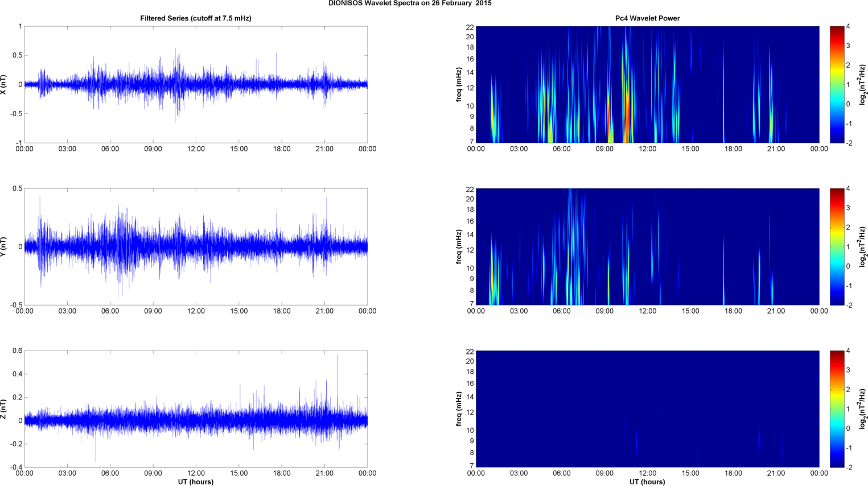Click the middle Y-component wavelet spectrogram
This screenshot has width=868, height=486.
coord(647,246)
